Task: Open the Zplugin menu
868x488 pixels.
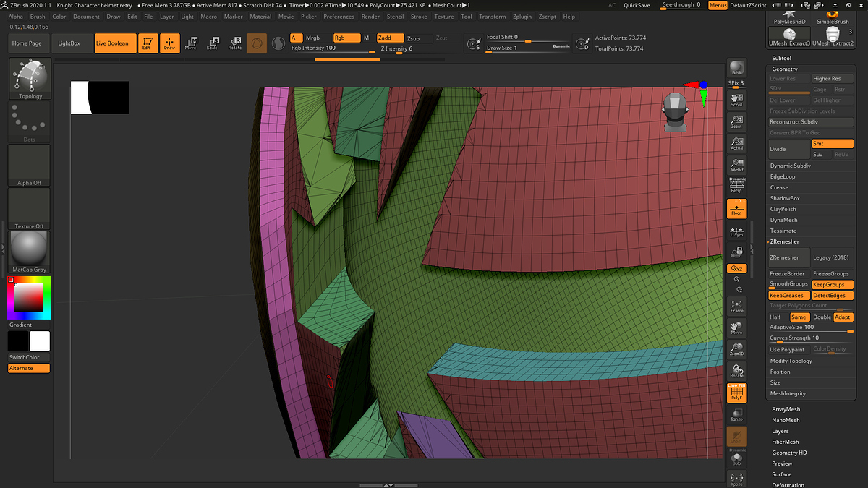Action: click(522, 16)
